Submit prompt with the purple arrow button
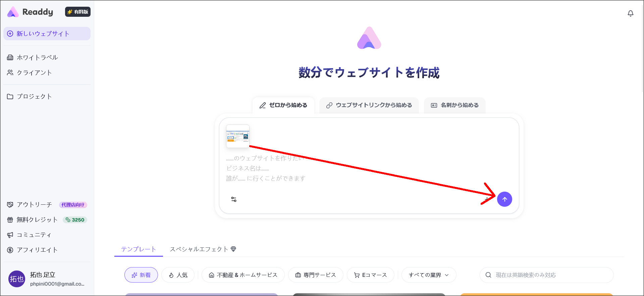Viewport: 644px width, 296px height. (504, 199)
